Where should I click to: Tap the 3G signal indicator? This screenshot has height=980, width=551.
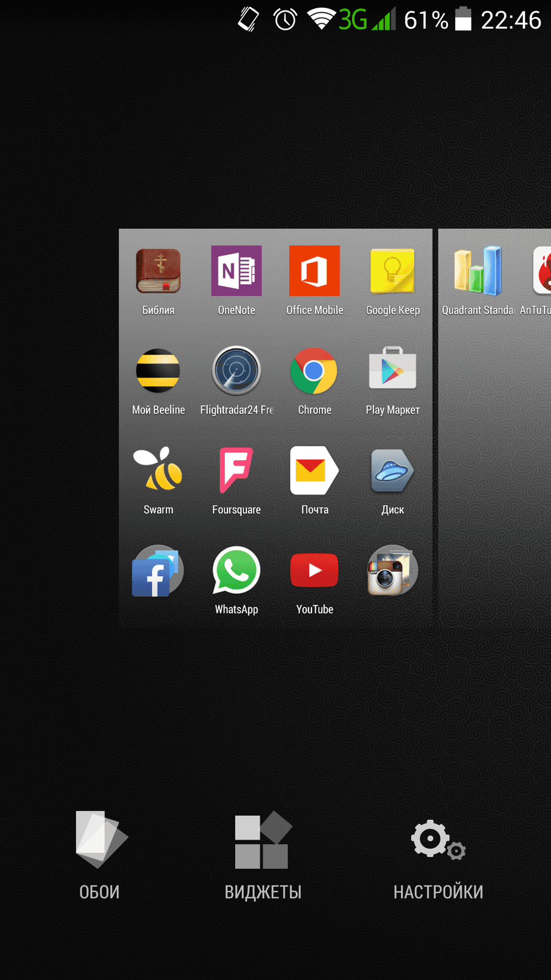click(366, 20)
